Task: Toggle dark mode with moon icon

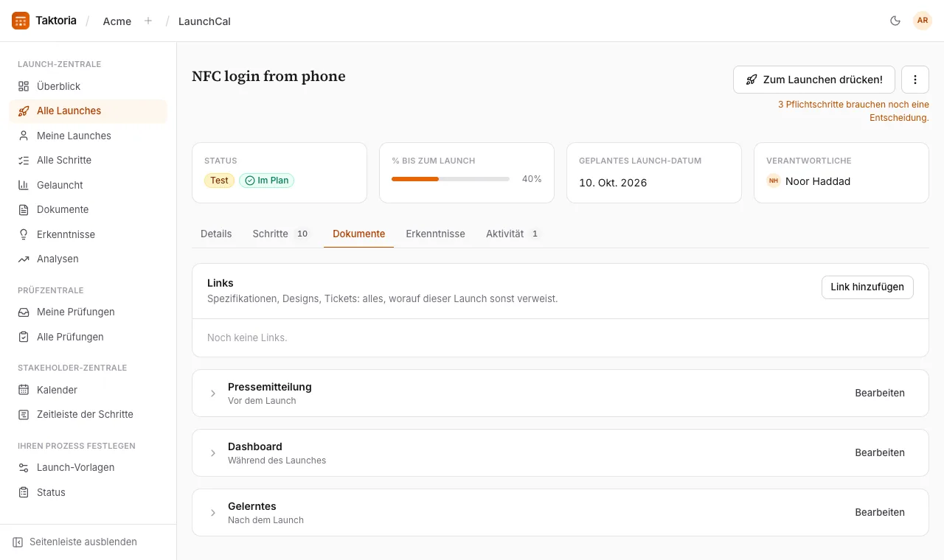Action: pos(895,21)
